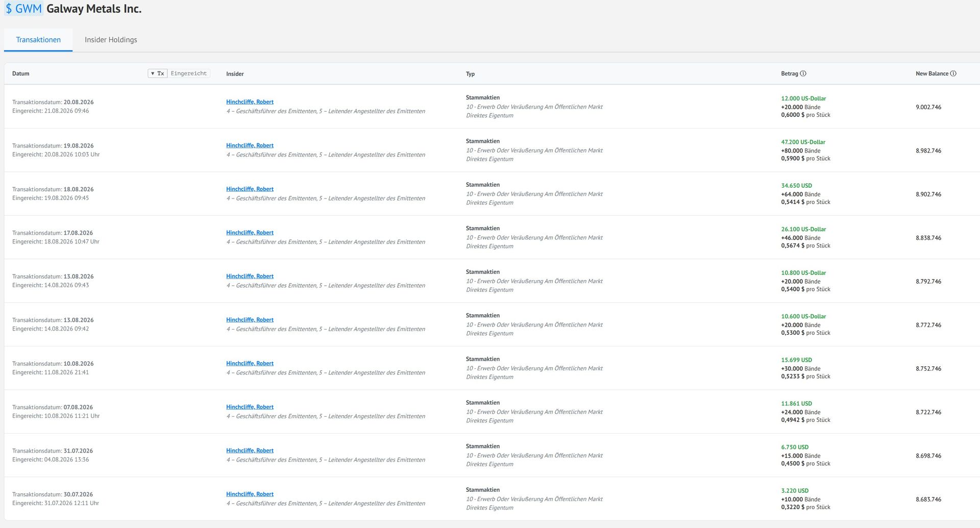980x528 pixels.
Task: Toggle sorting by Tx date
Action: 158,73
